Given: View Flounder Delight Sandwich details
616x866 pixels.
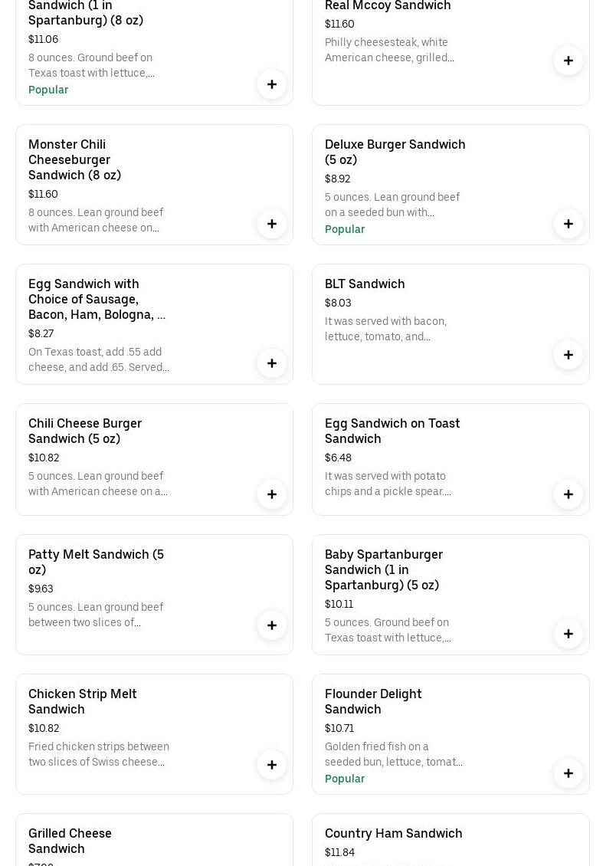Looking at the screenshot, I should [373, 701].
